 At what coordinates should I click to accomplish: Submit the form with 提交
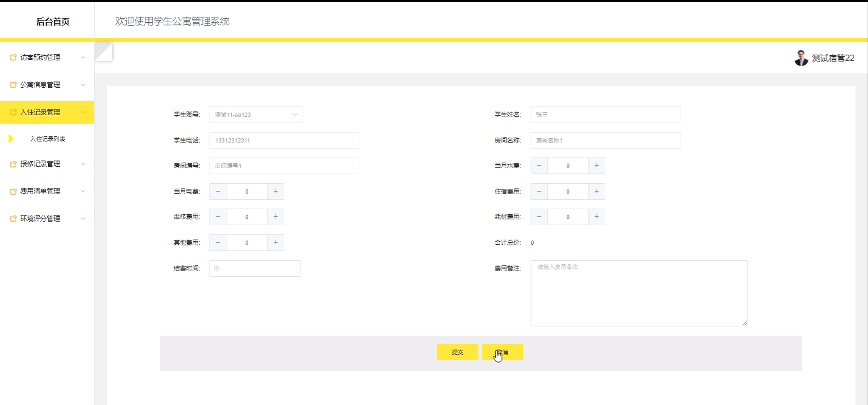tap(457, 352)
